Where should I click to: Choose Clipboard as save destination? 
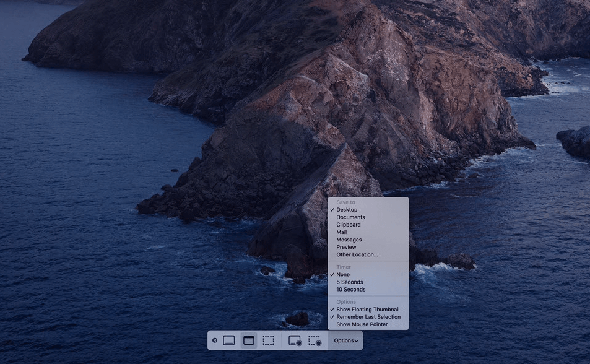pyautogui.click(x=349, y=225)
